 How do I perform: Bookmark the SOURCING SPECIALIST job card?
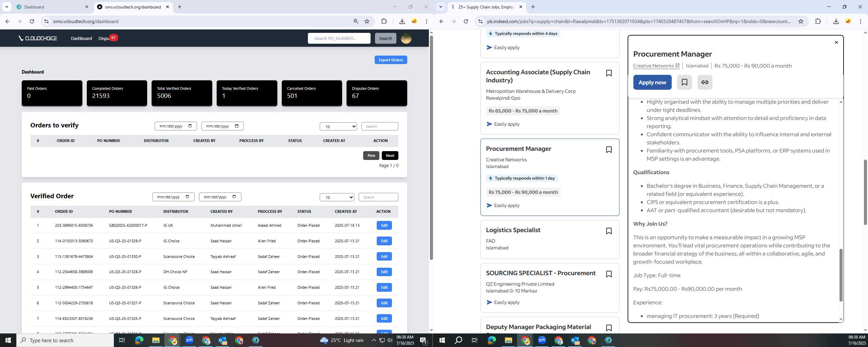coord(609,274)
